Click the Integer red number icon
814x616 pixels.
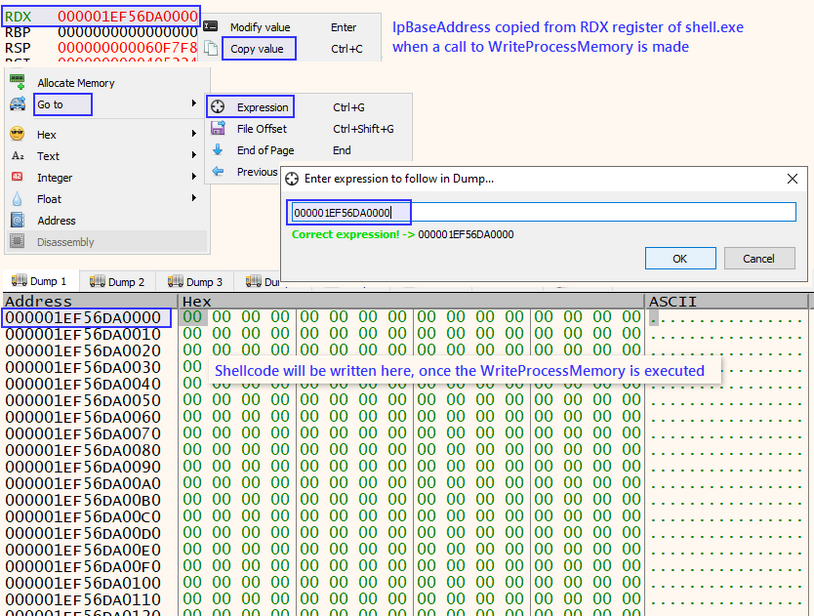(17, 177)
